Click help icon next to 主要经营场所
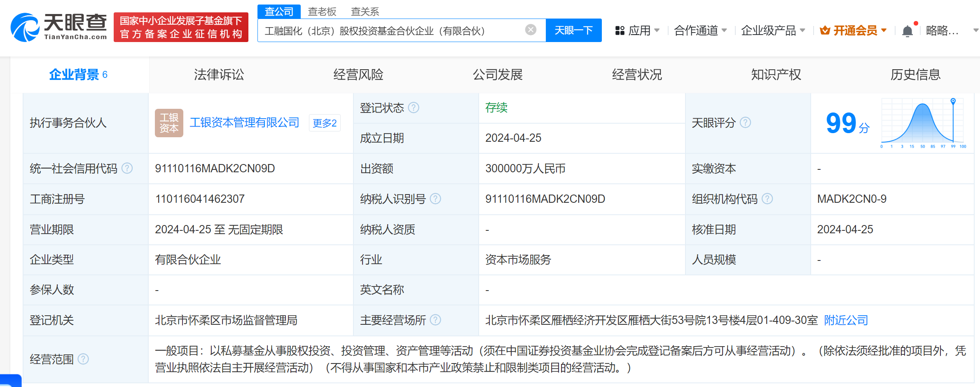Viewport: 980px width, 387px height. (x=435, y=320)
